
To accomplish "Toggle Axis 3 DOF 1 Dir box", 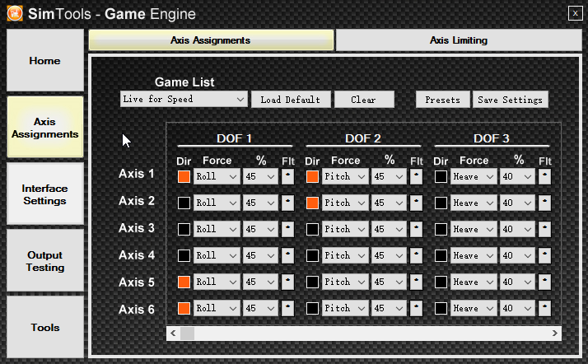I will 184,229.
